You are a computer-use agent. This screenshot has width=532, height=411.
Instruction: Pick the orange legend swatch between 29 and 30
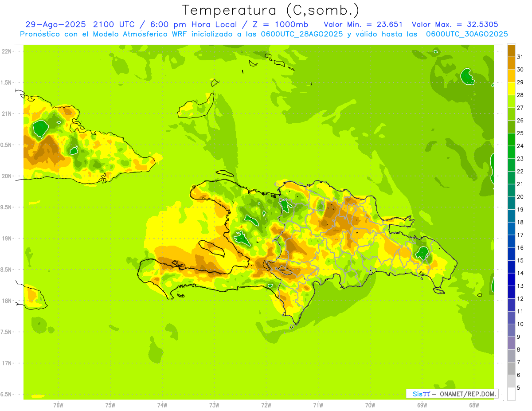(x=511, y=76)
